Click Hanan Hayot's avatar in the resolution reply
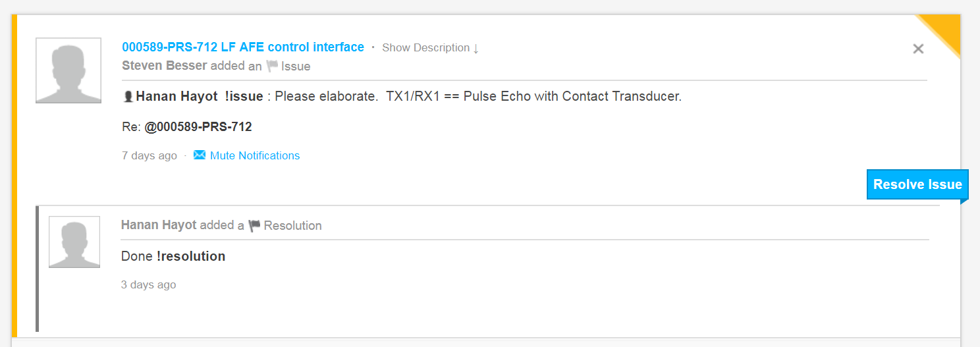The width and height of the screenshot is (980, 347). click(74, 242)
